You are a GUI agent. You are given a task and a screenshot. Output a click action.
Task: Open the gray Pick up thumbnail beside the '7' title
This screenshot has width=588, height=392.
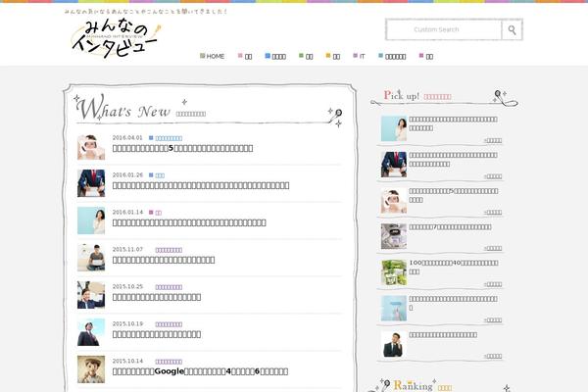coord(394,236)
